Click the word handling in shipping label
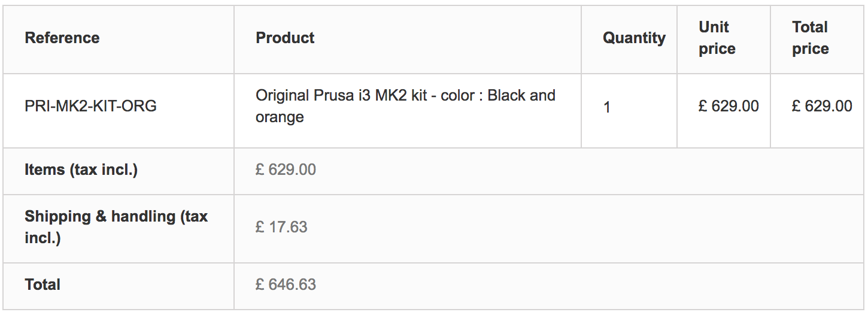This screenshot has width=868, height=315. point(143,216)
